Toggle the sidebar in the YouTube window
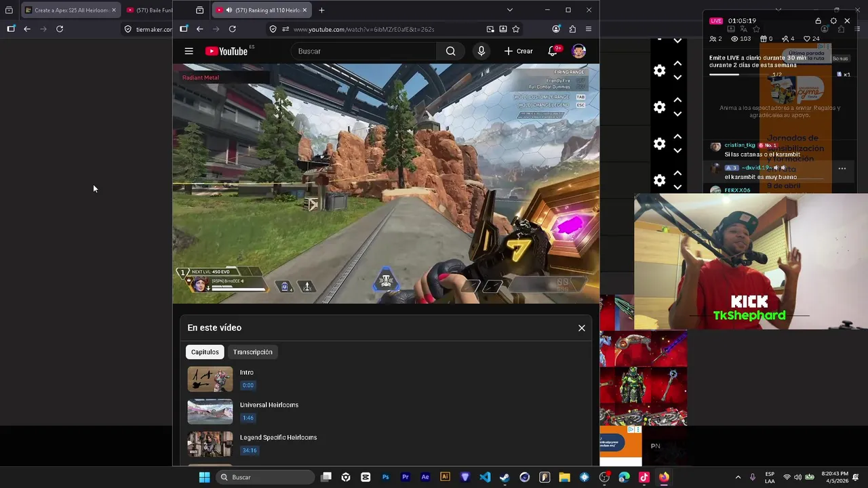 pyautogui.click(x=184, y=29)
